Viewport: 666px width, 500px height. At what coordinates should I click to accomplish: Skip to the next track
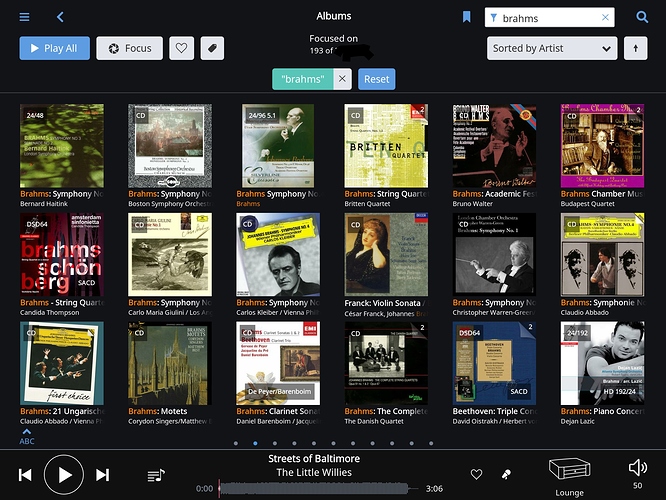coord(102,475)
